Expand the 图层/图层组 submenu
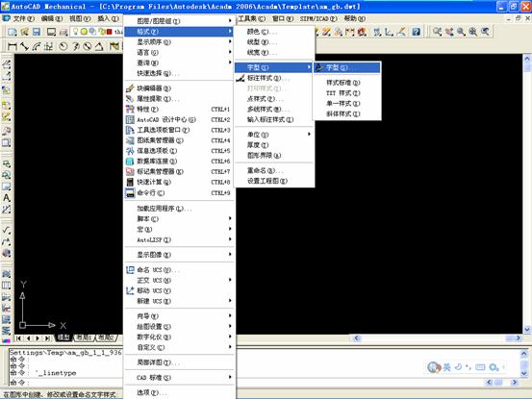Screen dimensions: 532x399 tap(180, 21)
